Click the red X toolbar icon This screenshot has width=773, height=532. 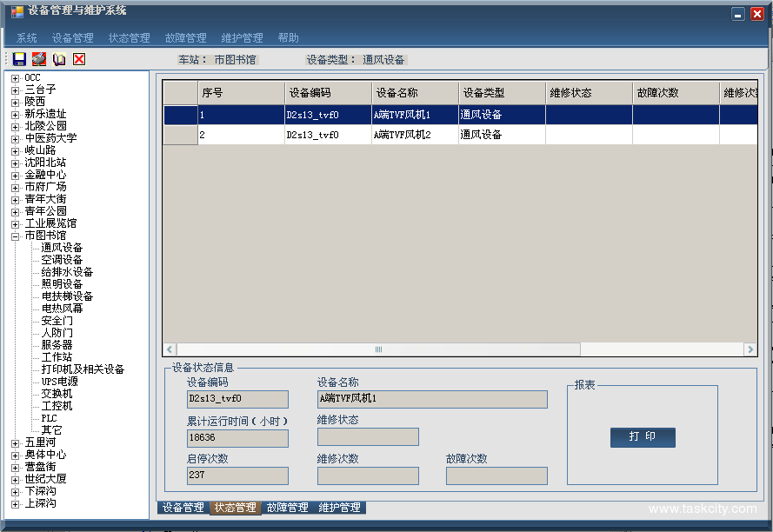coord(79,59)
